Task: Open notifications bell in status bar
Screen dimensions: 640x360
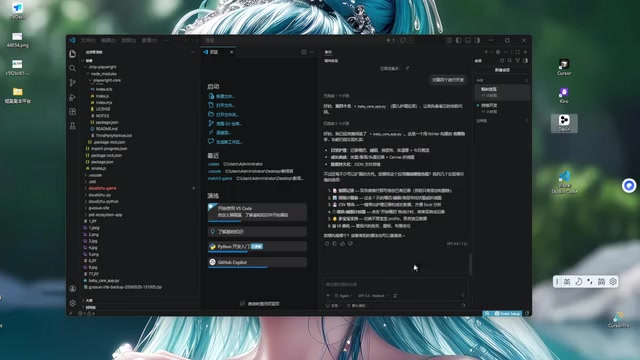Action: pyautogui.click(x=527, y=313)
